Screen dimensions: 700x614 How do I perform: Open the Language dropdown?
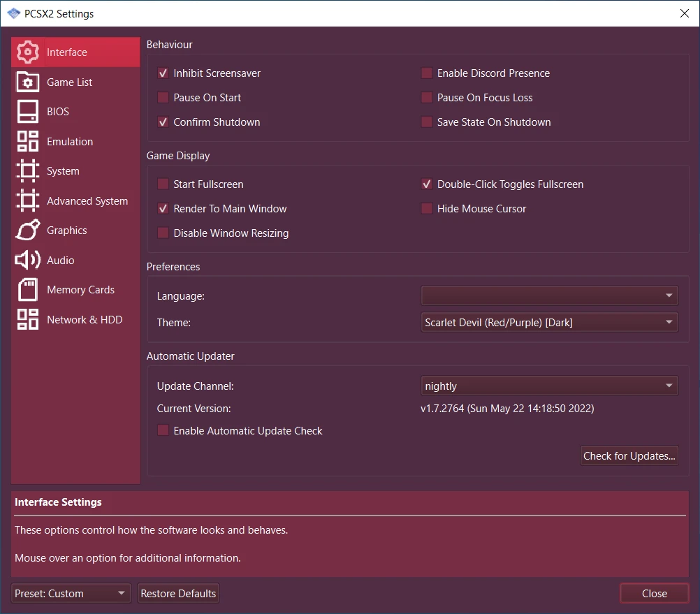(x=549, y=296)
